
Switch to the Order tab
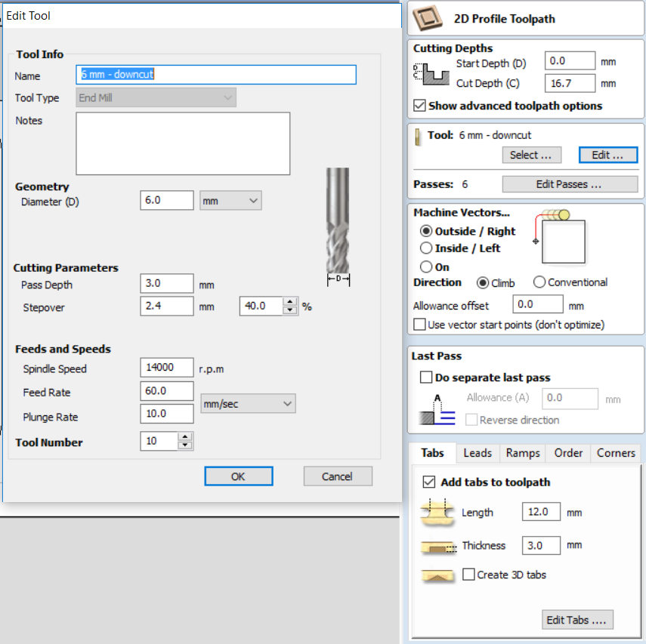coord(568,453)
